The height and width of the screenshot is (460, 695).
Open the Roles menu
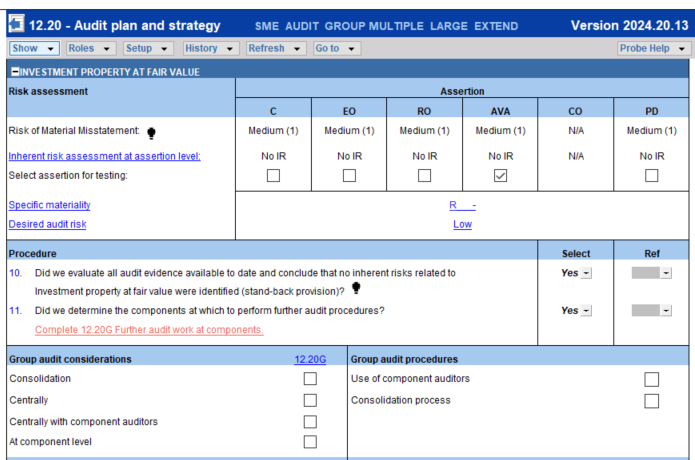[91, 48]
